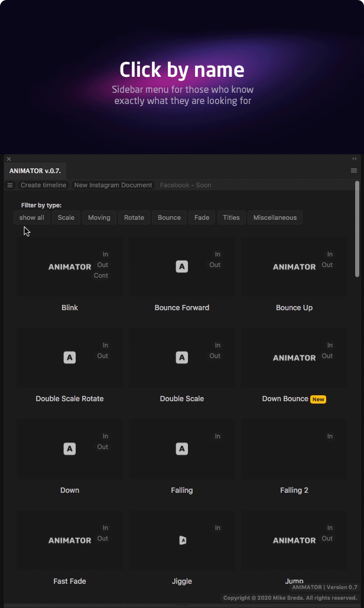This screenshot has height=608, width=364.
Task: Collapse panel using double-arrow icon
Action: [x=355, y=159]
